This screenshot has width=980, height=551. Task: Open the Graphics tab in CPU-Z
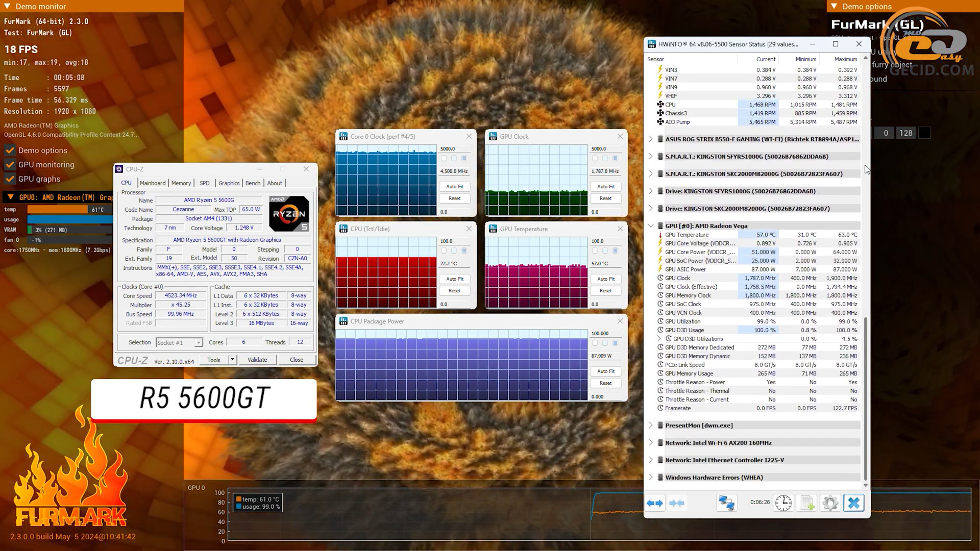pyautogui.click(x=229, y=183)
